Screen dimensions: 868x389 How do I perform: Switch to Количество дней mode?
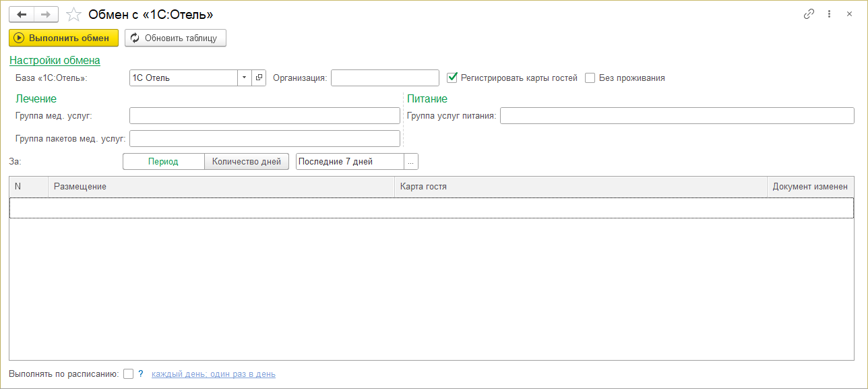click(x=247, y=162)
